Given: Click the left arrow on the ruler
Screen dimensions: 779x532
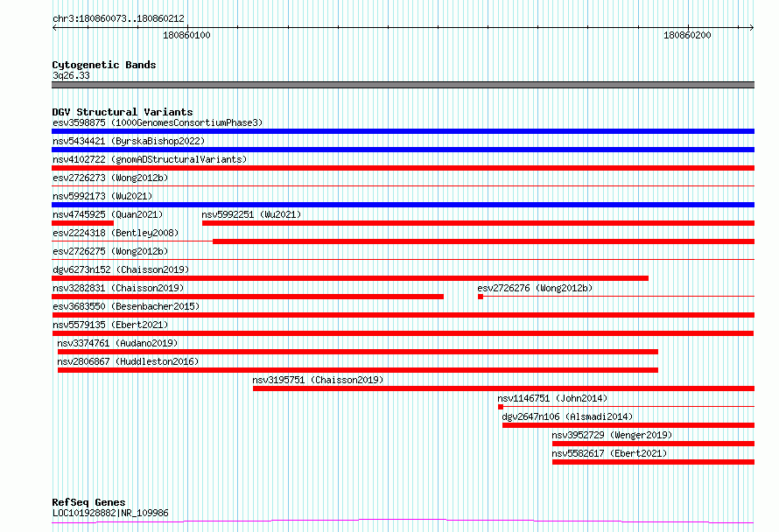Looking at the screenshot, I should 54,28.
